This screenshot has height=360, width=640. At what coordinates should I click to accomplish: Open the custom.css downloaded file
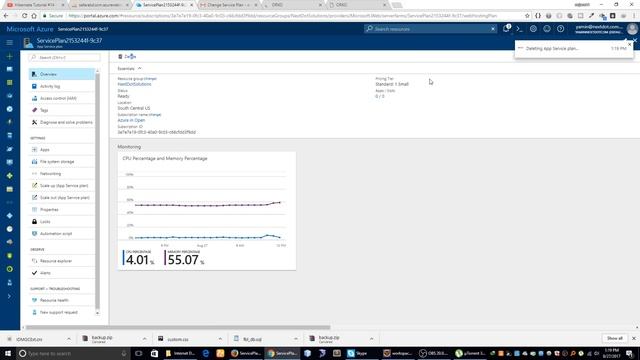tap(178, 339)
